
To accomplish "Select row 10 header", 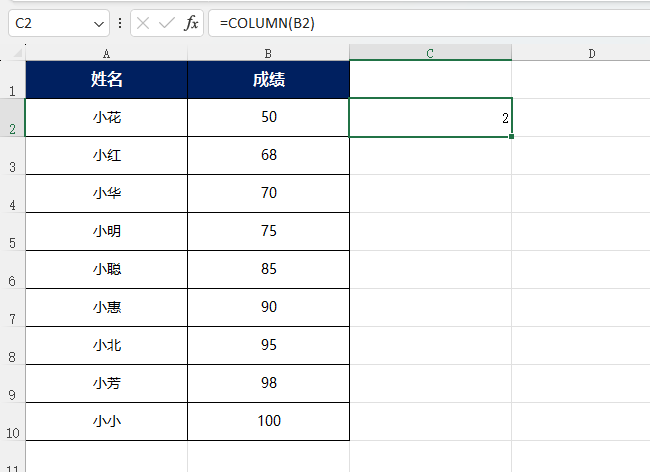I will 12,421.
